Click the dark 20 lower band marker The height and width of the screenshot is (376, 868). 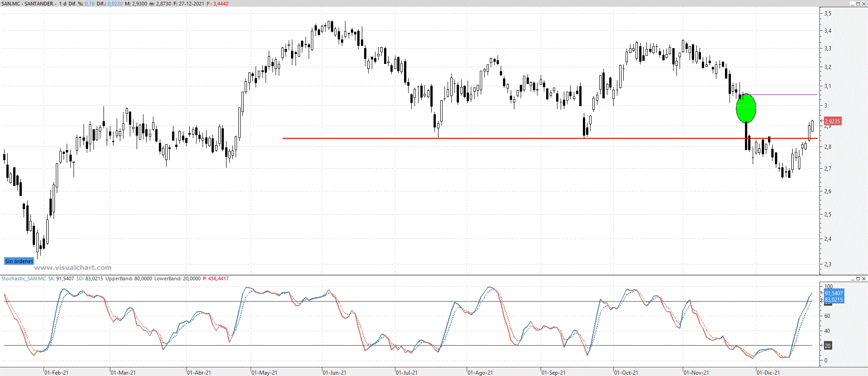[828, 346]
